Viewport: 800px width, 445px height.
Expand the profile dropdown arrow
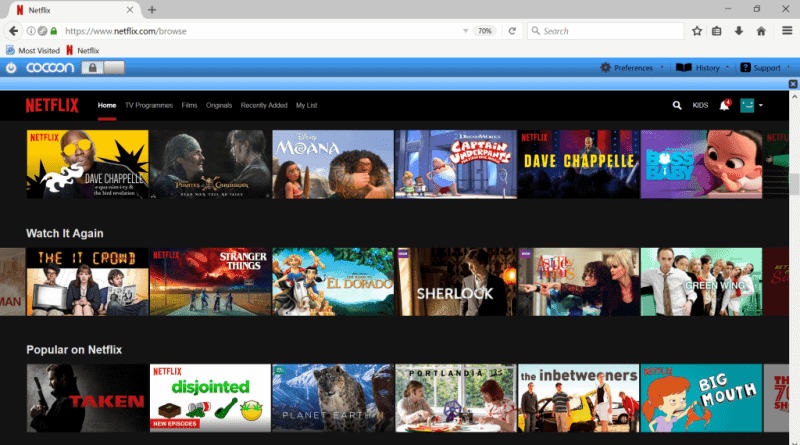click(x=761, y=106)
